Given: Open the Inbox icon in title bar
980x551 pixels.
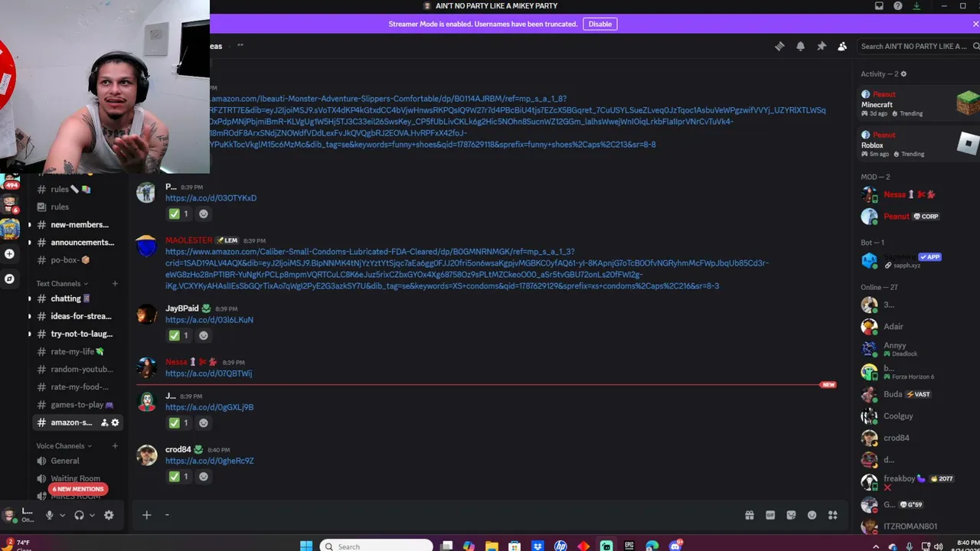Looking at the screenshot, I should click(x=879, y=6).
